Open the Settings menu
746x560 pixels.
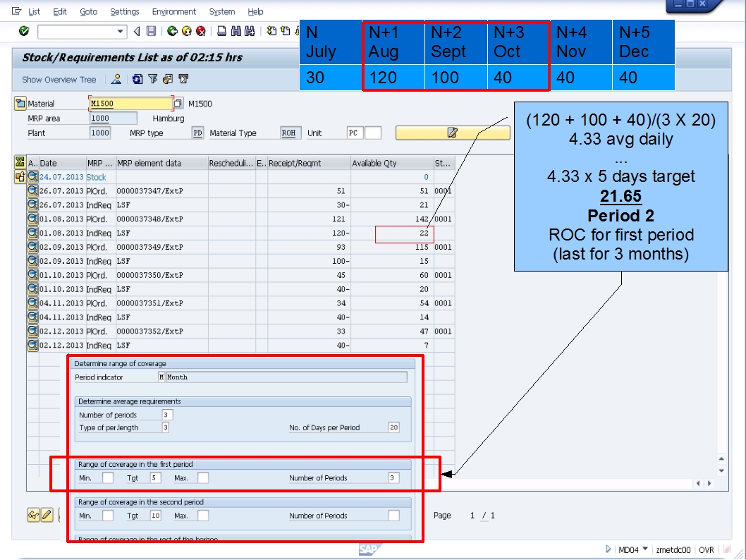[x=124, y=11]
